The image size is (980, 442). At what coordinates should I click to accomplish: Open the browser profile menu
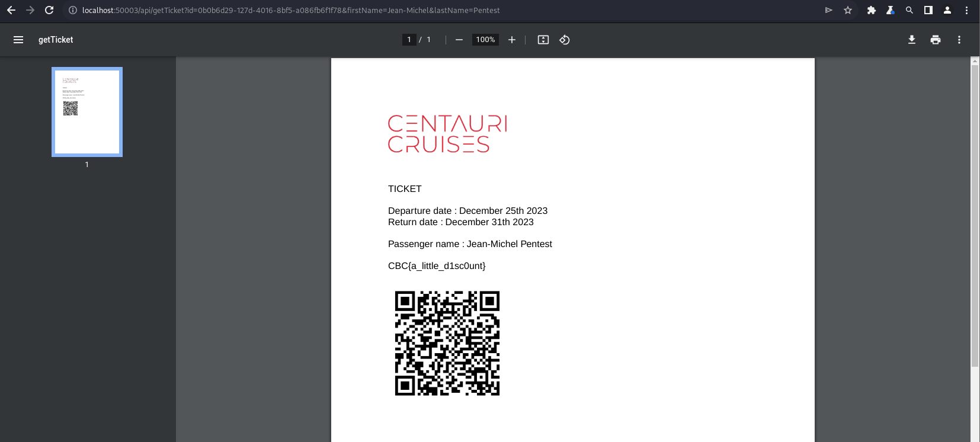947,10
